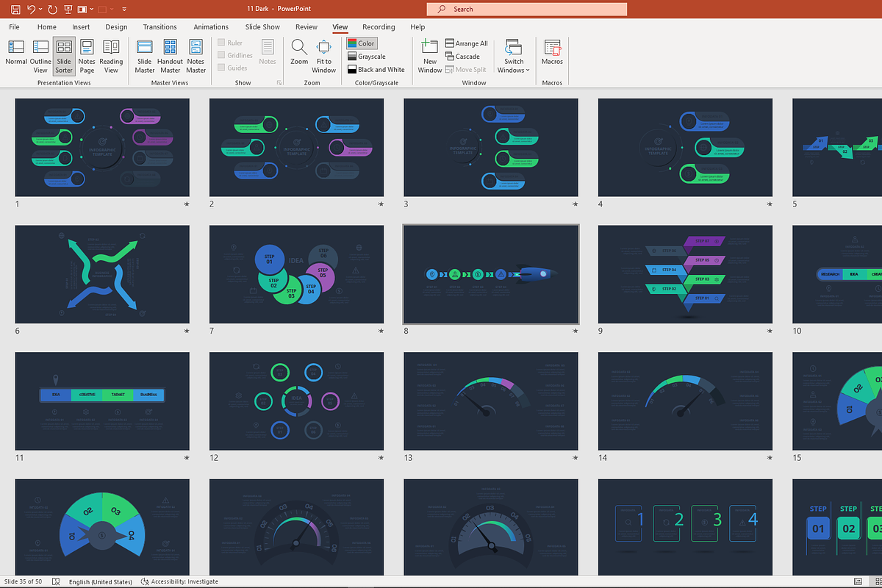882x588 pixels.
Task: Open the Macros dialog
Action: click(552, 51)
